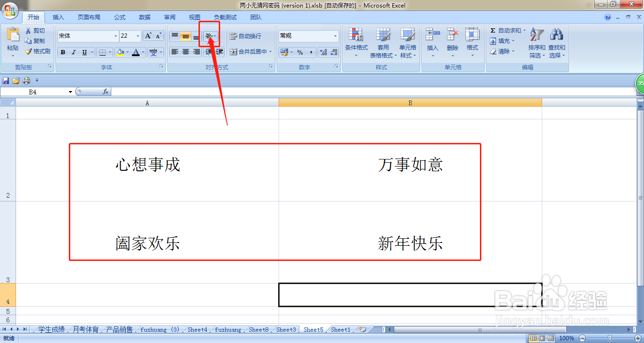This screenshot has height=343, width=644.
Task: Click the increase indent icon
Action: point(219,52)
